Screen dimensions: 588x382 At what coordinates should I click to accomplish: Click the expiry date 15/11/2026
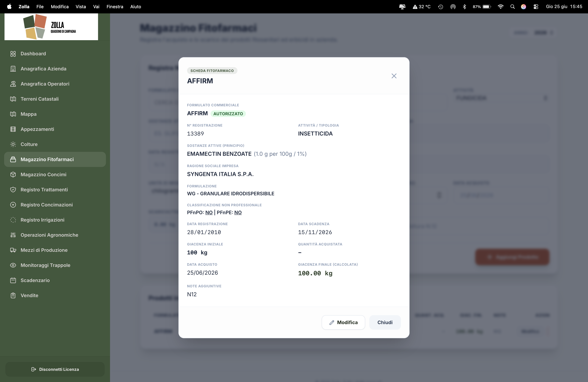pos(315,232)
